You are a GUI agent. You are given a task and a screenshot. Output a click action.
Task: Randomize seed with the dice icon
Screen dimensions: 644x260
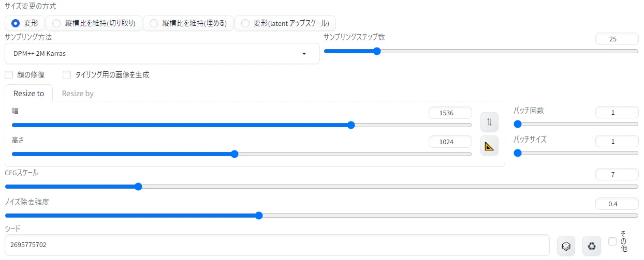tap(566, 246)
